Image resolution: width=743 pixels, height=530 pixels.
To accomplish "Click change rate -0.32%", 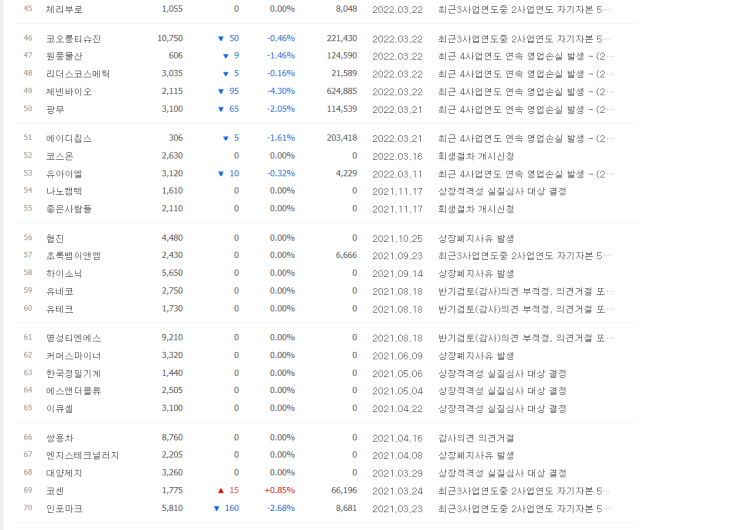I will pos(281,174).
